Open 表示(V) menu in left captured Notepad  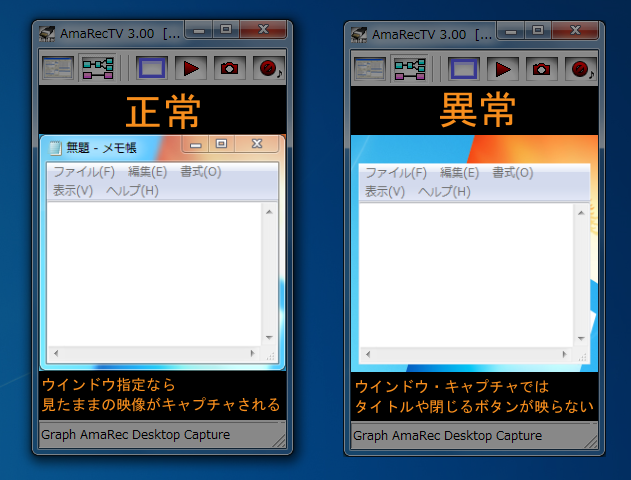pos(73,190)
